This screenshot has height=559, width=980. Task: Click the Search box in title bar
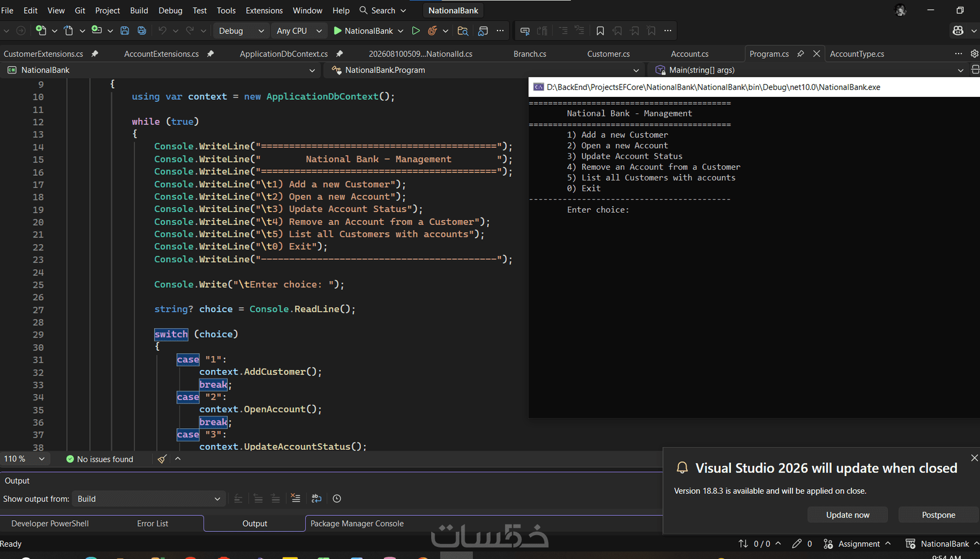coord(383,10)
